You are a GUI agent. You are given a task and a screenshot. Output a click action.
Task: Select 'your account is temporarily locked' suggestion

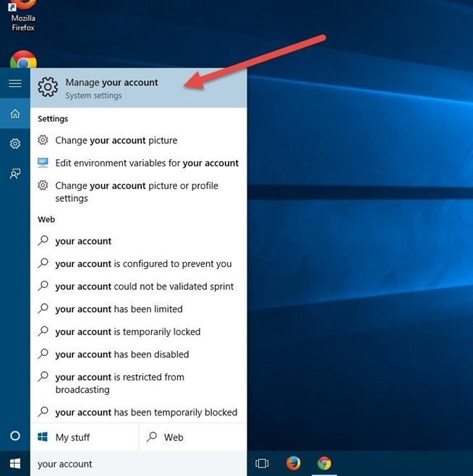(x=127, y=331)
